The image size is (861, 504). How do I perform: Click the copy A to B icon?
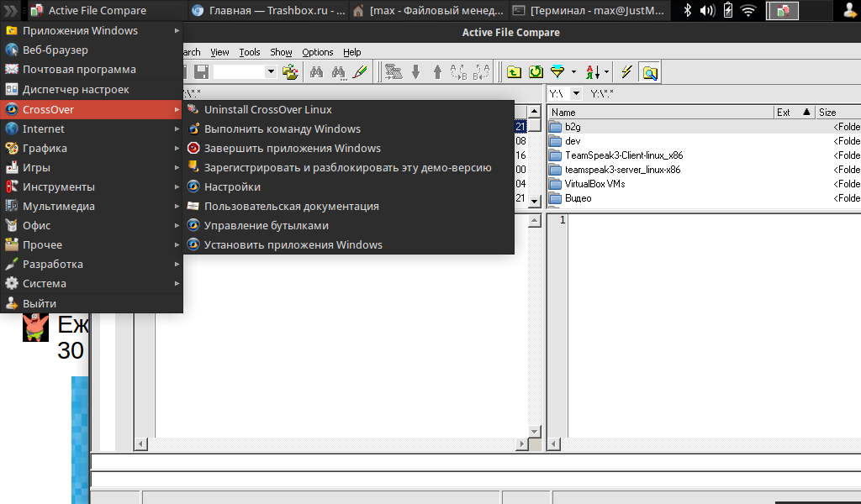(458, 72)
